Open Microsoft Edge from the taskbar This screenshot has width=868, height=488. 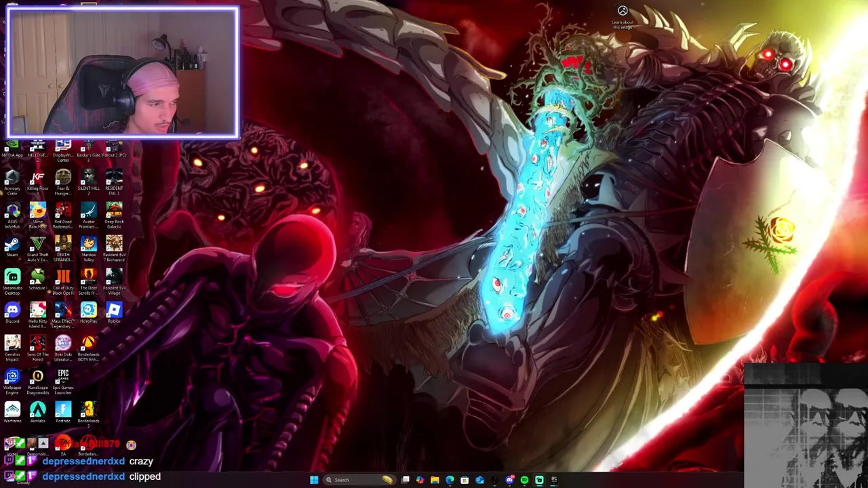pos(450,480)
